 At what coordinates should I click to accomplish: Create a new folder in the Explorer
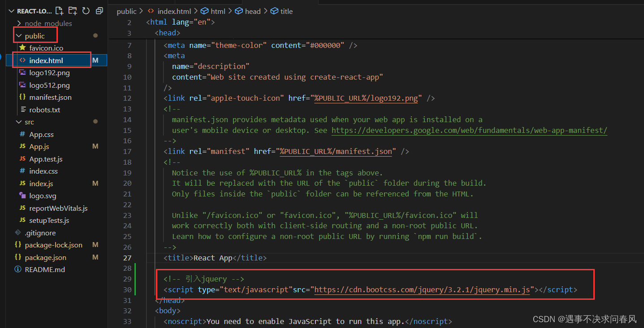point(72,10)
